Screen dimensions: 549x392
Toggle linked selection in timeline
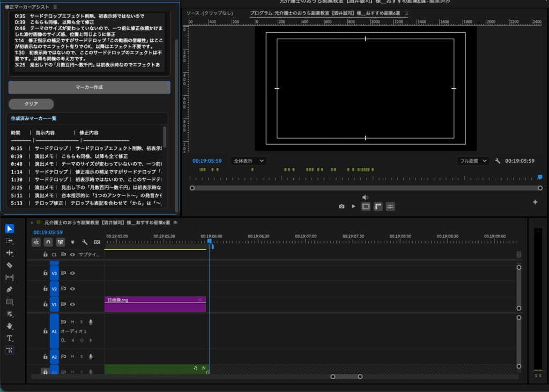pos(60,242)
